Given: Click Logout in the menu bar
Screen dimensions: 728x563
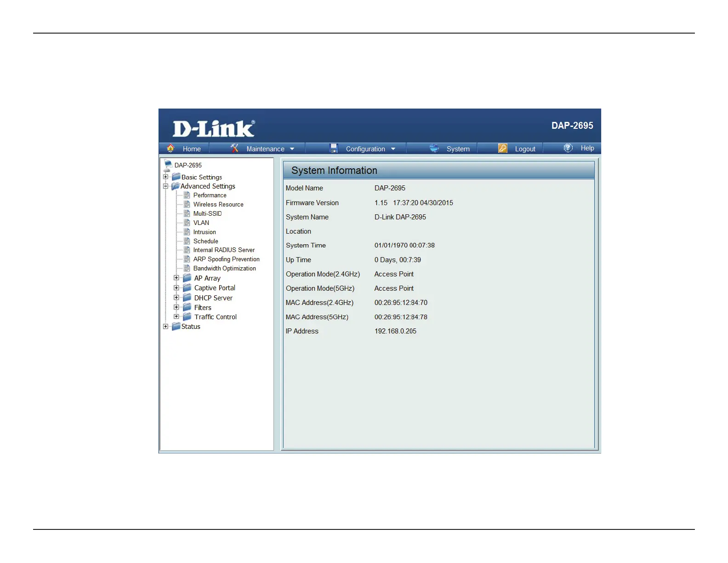Looking at the screenshot, I should [525, 149].
